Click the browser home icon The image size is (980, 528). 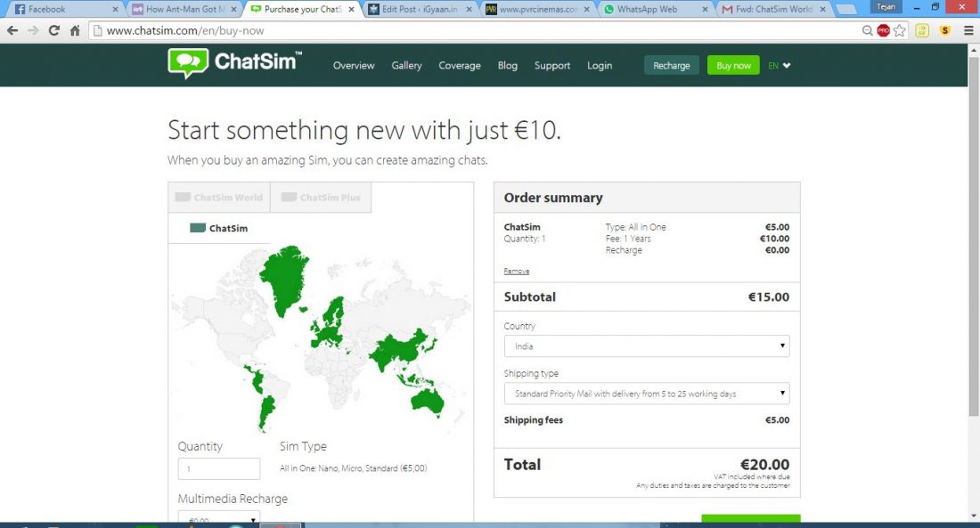coord(75,30)
